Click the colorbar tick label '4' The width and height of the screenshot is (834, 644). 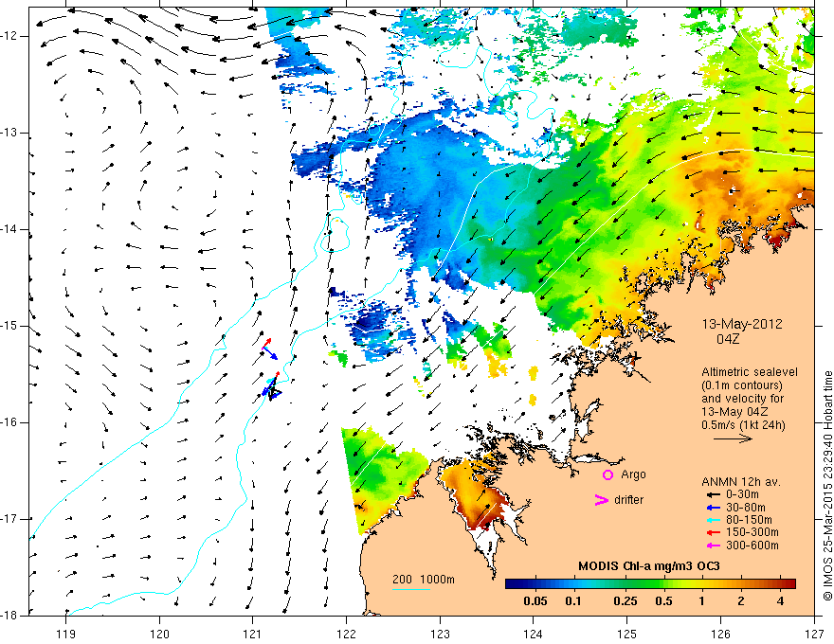[780, 601]
